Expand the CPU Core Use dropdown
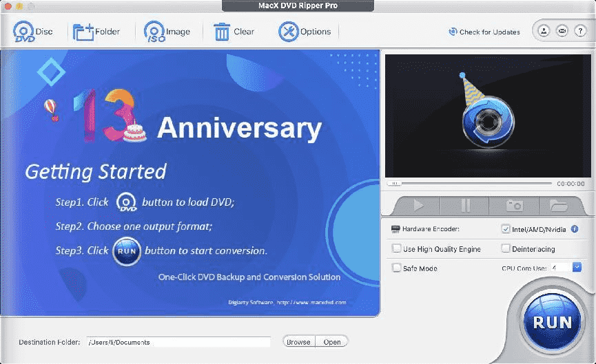 577,267
